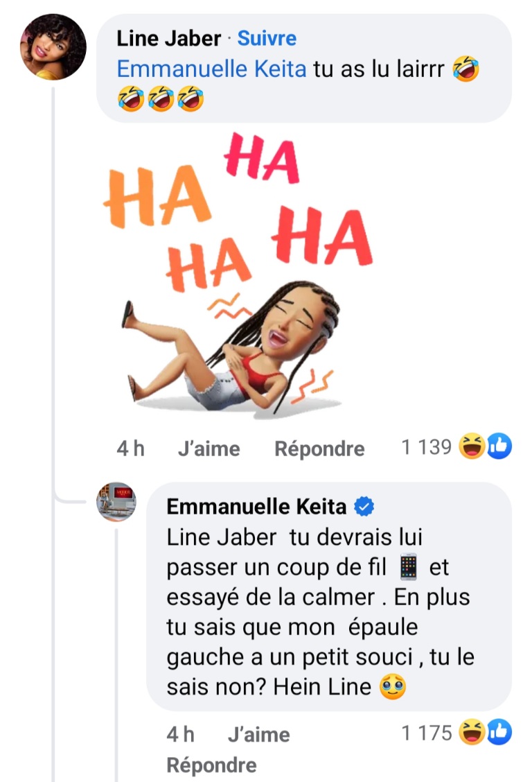Open the tagged Emmanuelle Keita mention link

211,69
